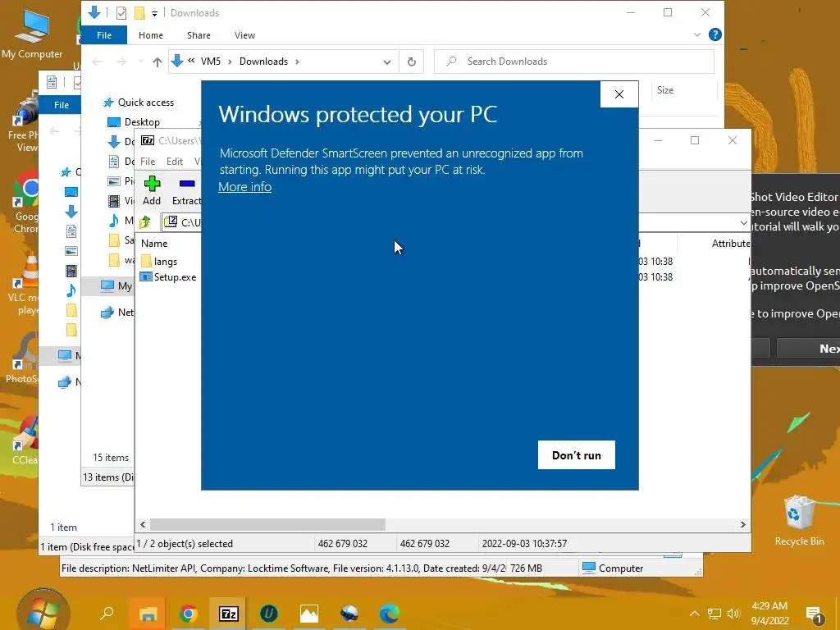Click the up-folder icon in 7-Zip address bar

pyautogui.click(x=145, y=221)
